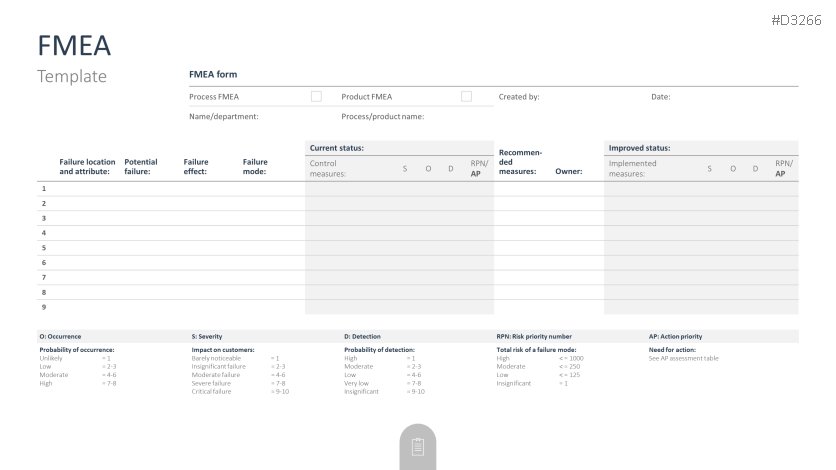Select row number 9 in the table
The height and width of the screenshot is (470, 836).
pyautogui.click(x=43, y=306)
